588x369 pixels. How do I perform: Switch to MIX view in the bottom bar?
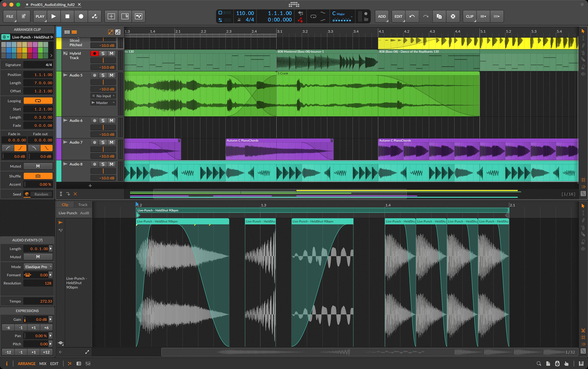[x=43, y=363]
